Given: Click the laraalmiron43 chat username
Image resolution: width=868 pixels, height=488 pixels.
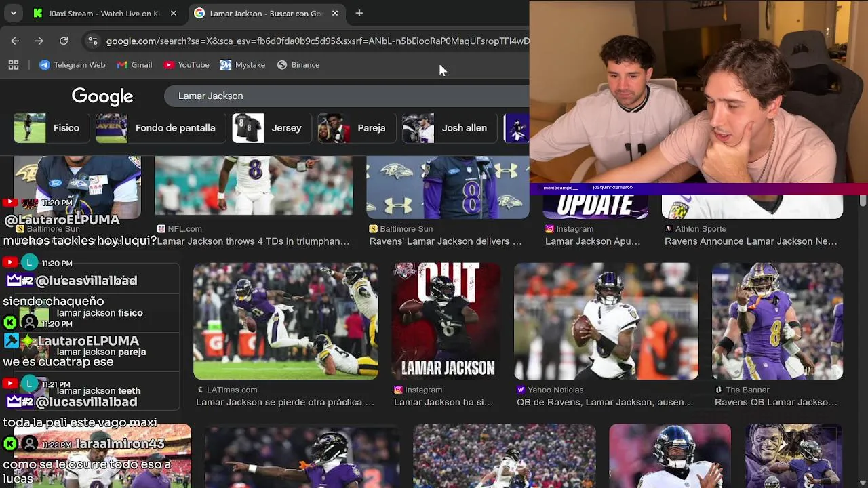Looking at the screenshot, I should (x=120, y=445).
